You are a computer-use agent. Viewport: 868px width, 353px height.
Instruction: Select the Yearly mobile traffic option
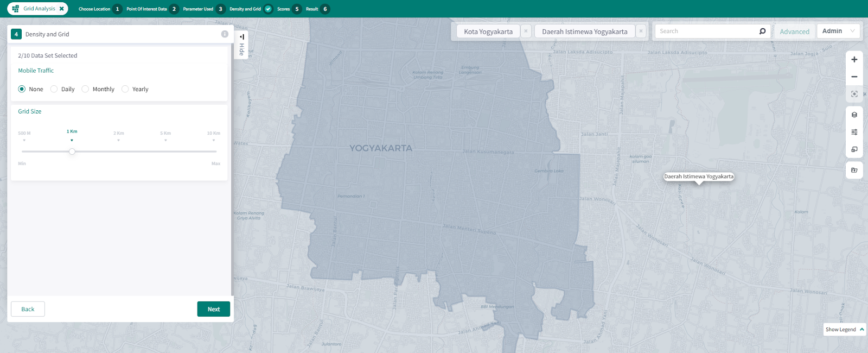(125, 89)
